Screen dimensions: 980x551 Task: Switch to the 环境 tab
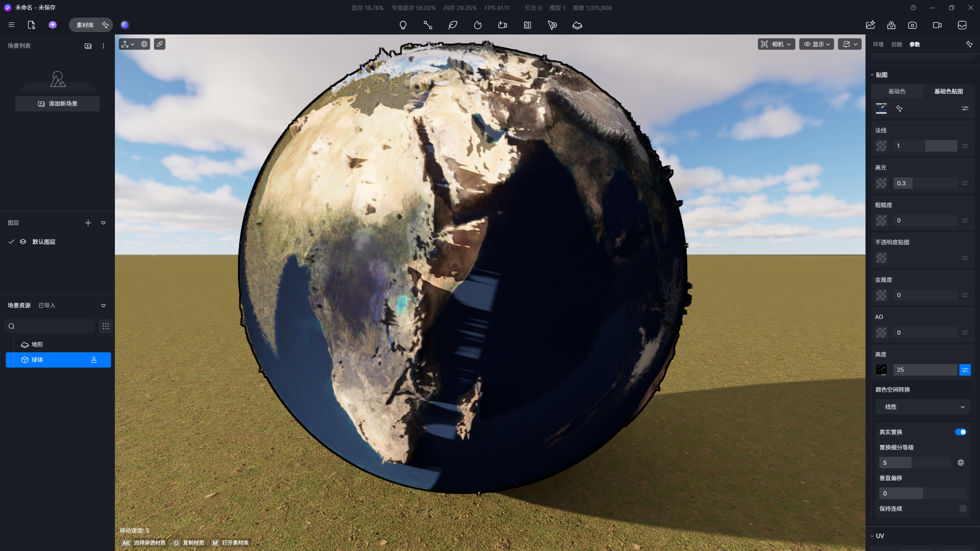[x=878, y=44]
